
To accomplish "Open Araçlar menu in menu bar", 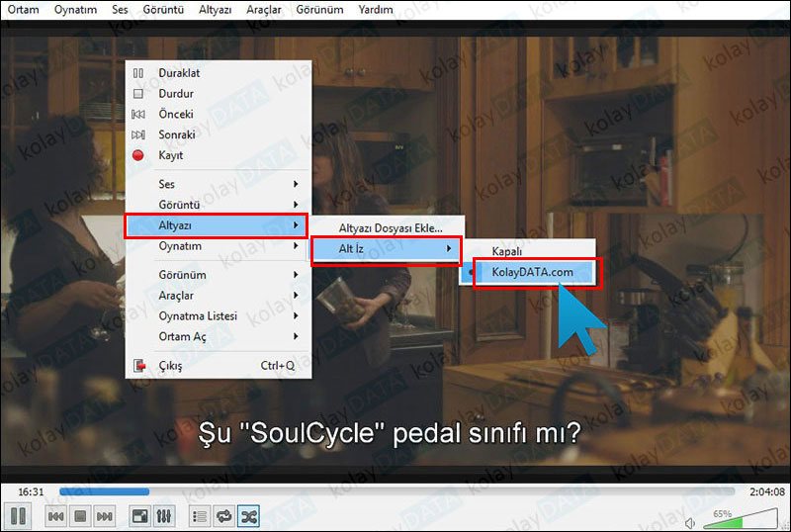I will (x=263, y=9).
